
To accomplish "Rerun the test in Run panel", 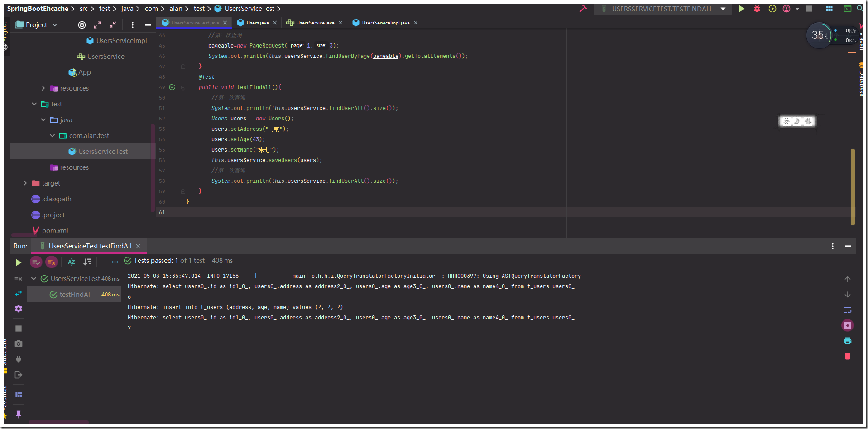I will (x=18, y=262).
